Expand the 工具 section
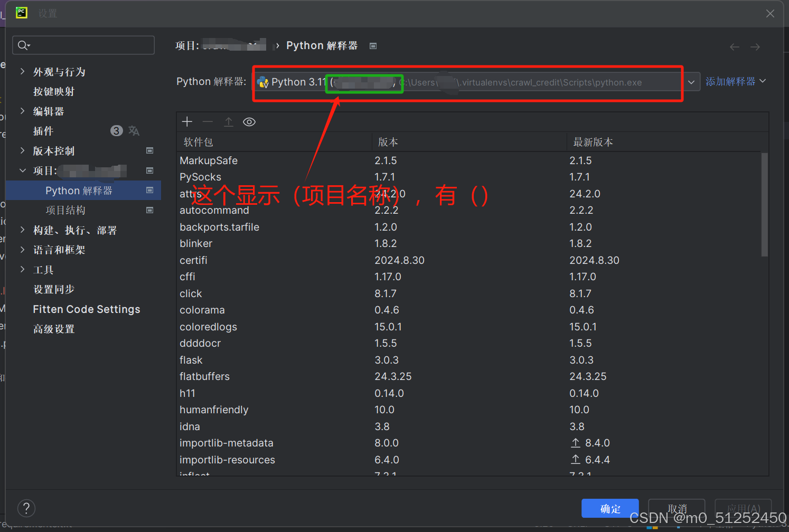Image resolution: width=789 pixels, height=532 pixels. [x=22, y=269]
